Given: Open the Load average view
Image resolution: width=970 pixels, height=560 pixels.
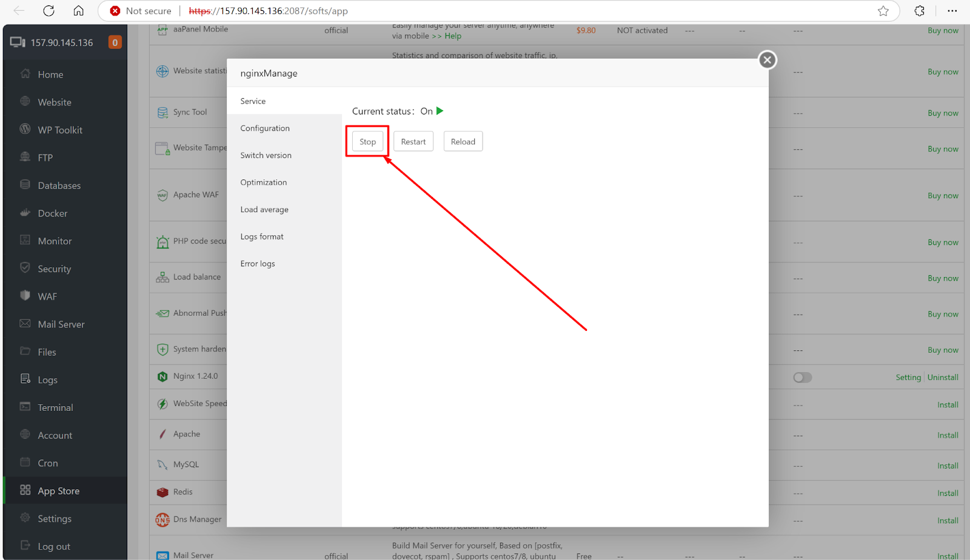Looking at the screenshot, I should click(264, 209).
